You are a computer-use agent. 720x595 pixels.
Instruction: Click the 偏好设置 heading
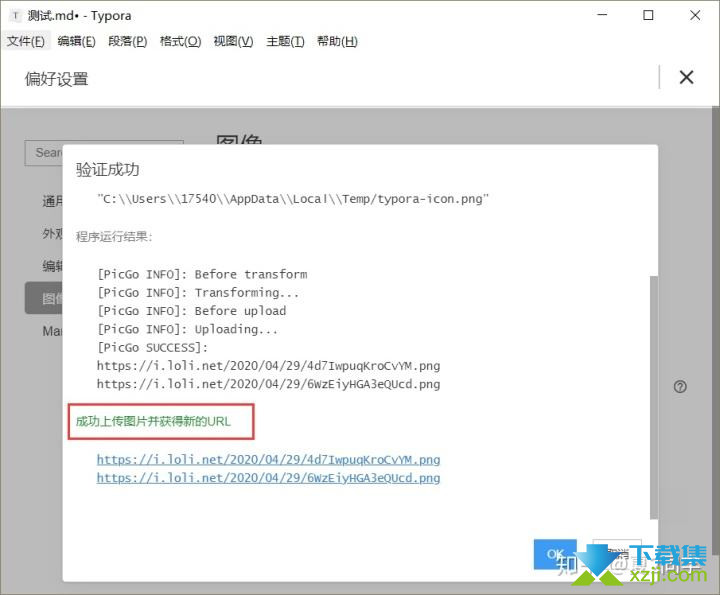point(56,79)
